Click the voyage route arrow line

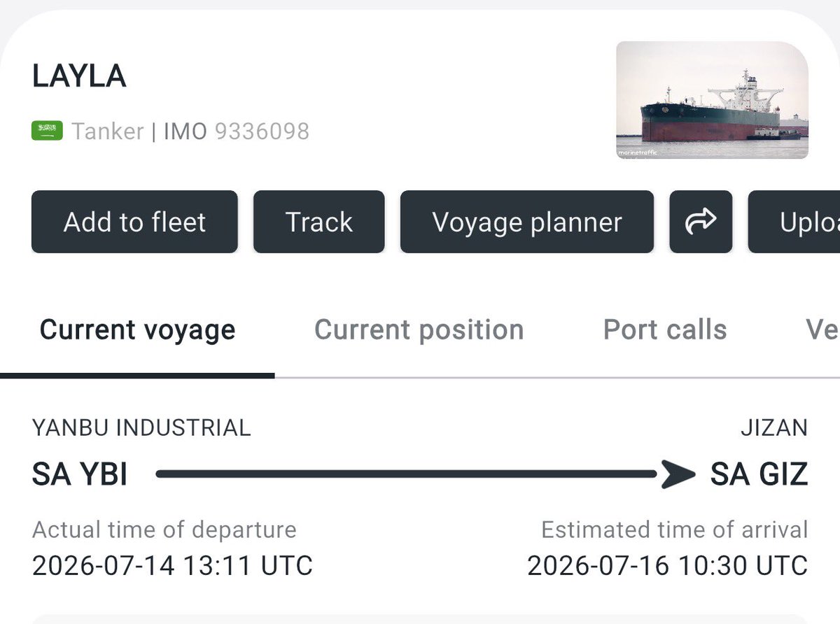[x=424, y=475]
